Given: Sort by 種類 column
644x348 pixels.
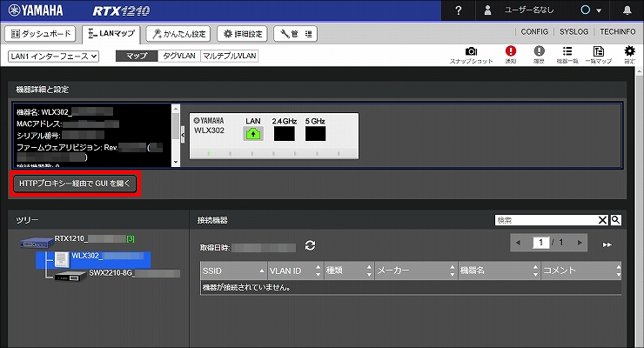Looking at the screenshot, I should coord(350,271).
